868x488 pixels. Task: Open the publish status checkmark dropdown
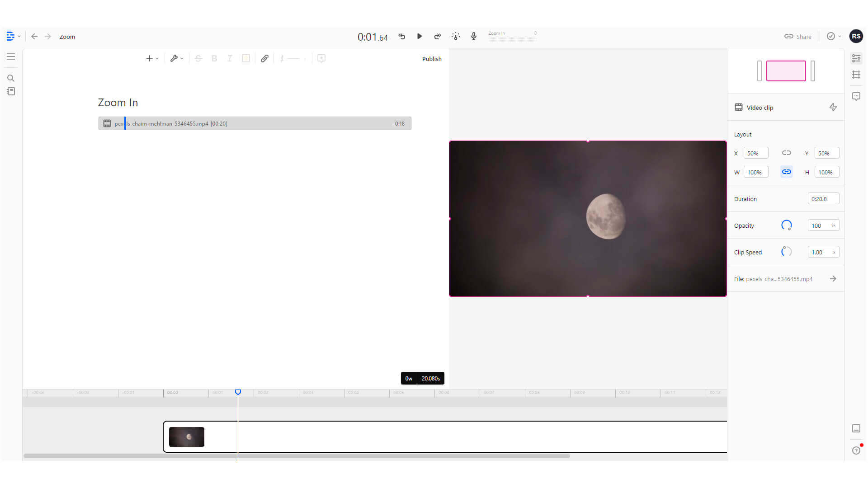pyautogui.click(x=833, y=36)
